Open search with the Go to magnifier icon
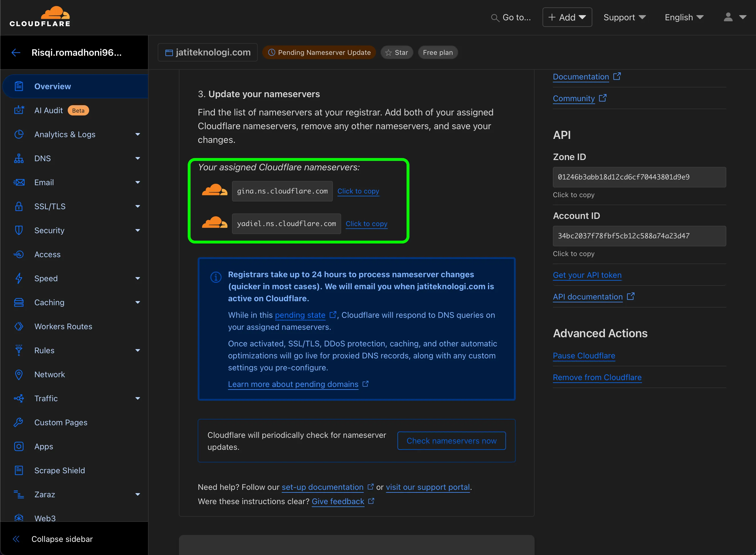This screenshot has width=756, height=555. (x=495, y=18)
